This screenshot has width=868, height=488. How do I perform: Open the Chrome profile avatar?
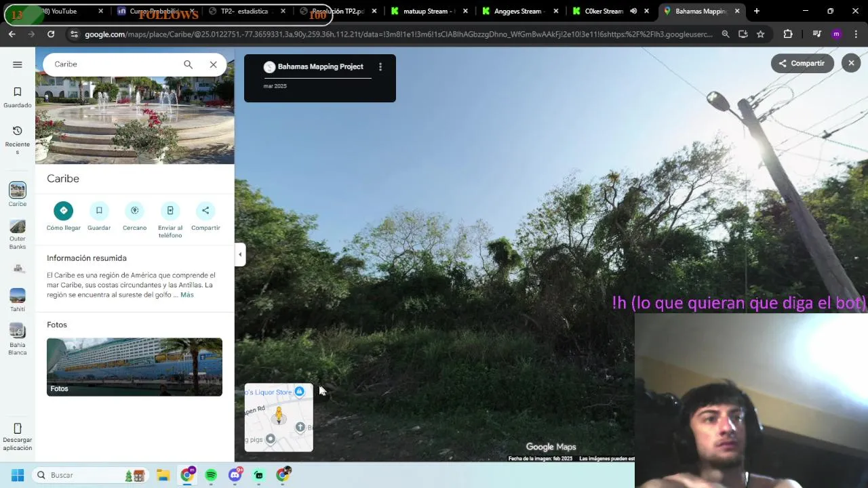(836, 34)
